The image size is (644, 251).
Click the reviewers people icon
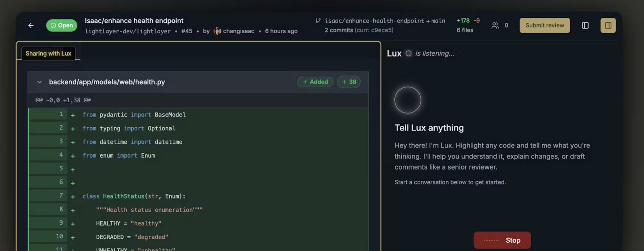[495, 25]
